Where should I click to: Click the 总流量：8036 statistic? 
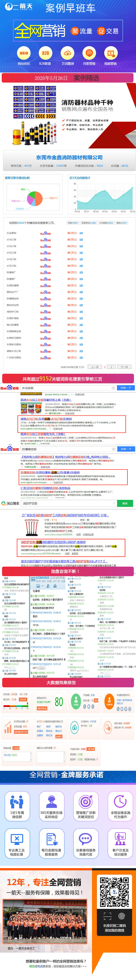(x=119, y=165)
